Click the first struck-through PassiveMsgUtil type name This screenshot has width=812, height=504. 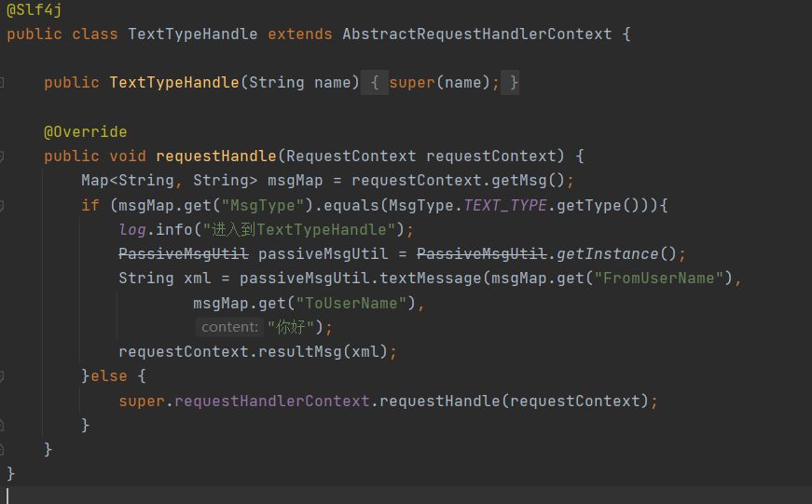coord(184,254)
